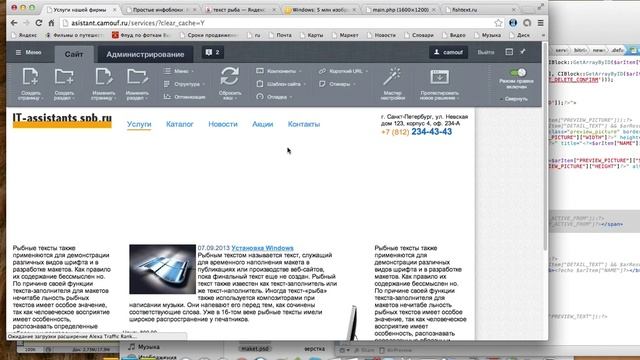The height and width of the screenshot is (360, 640).
Task: Click the Изменить страницу icon
Action: tap(103, 77)
